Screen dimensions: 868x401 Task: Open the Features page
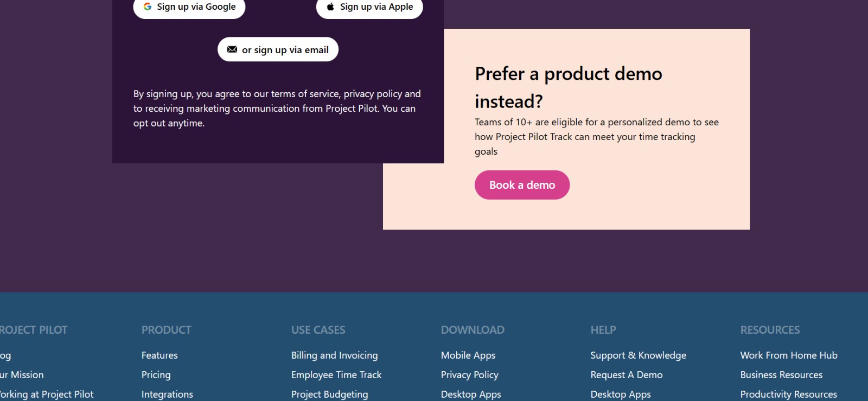click(159, 355)
